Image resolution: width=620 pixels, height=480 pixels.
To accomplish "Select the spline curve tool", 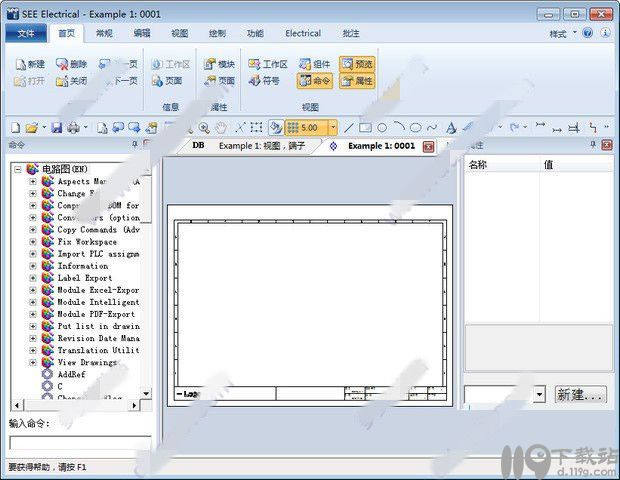I will pos(432,127).
